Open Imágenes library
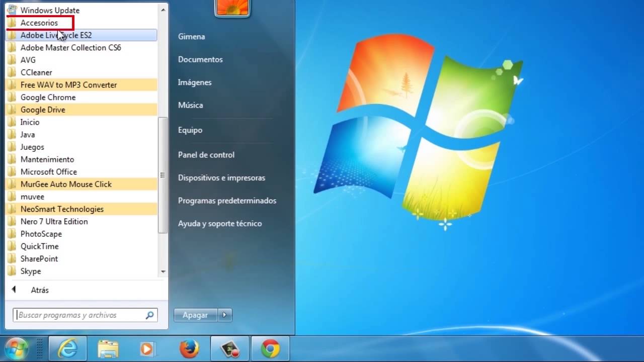 tap(195, 82)
